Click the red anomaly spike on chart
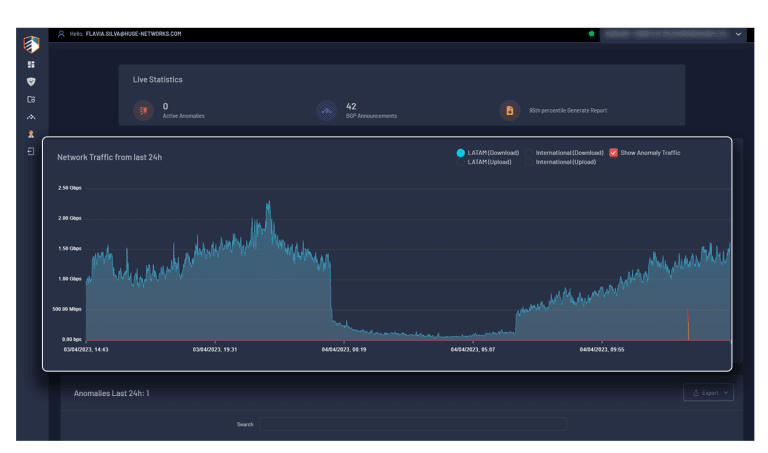Image resolution: width=768 pixels, height=453 pixels. point(688,324)
